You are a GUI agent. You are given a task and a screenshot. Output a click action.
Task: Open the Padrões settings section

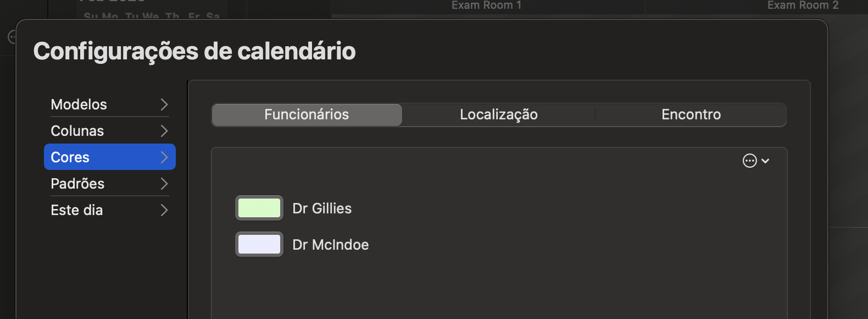point(110,184)
